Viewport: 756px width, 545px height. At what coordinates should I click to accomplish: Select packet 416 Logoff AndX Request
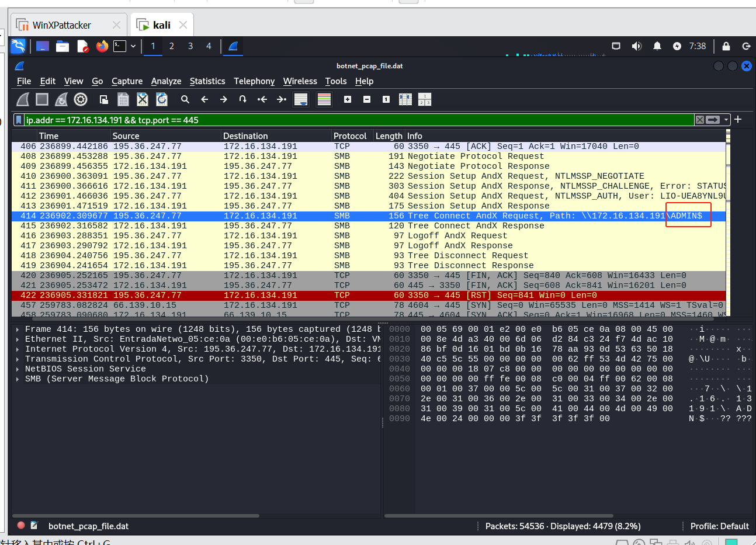[369, 236]
